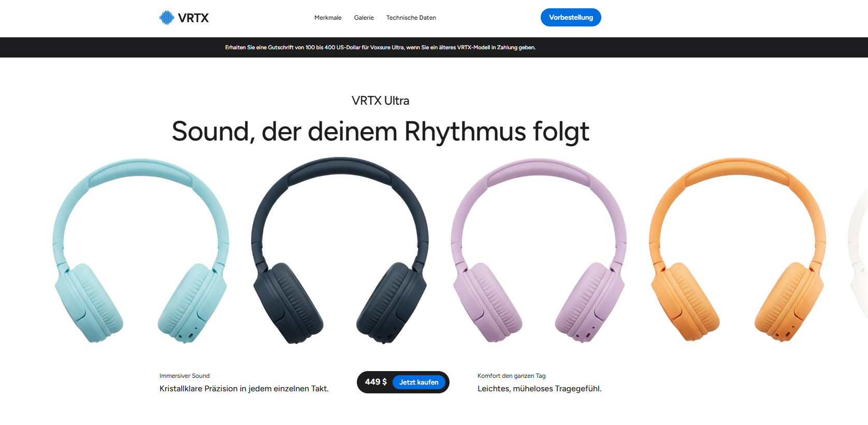Click the Immersiver Sound label
Viewport: 868px width, 425px height.
coord(184,376)
